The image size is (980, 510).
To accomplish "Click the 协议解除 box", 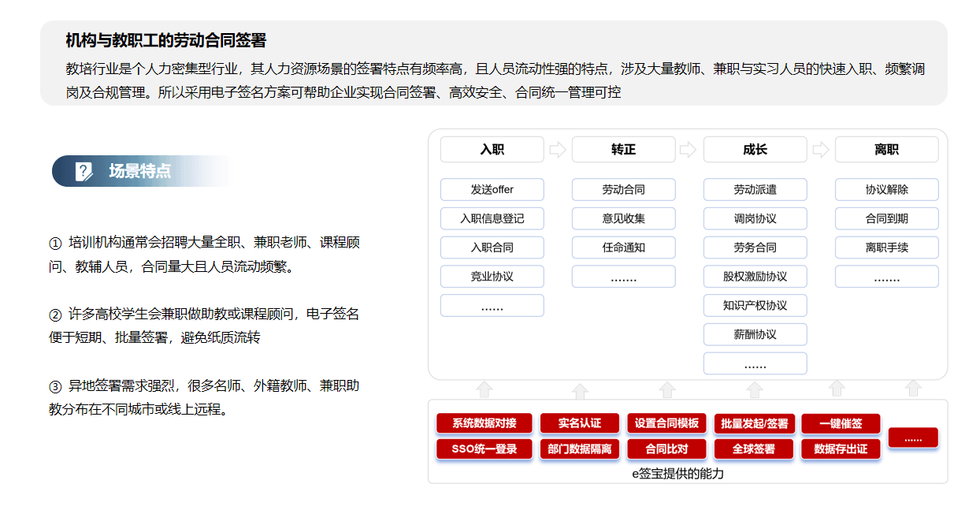I will coord(887,189).
